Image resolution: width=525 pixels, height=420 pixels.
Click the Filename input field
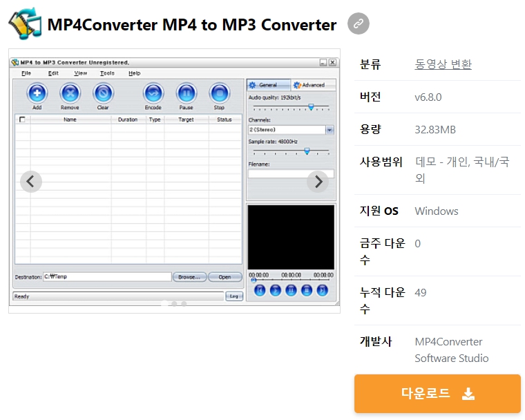pos(291,173)
